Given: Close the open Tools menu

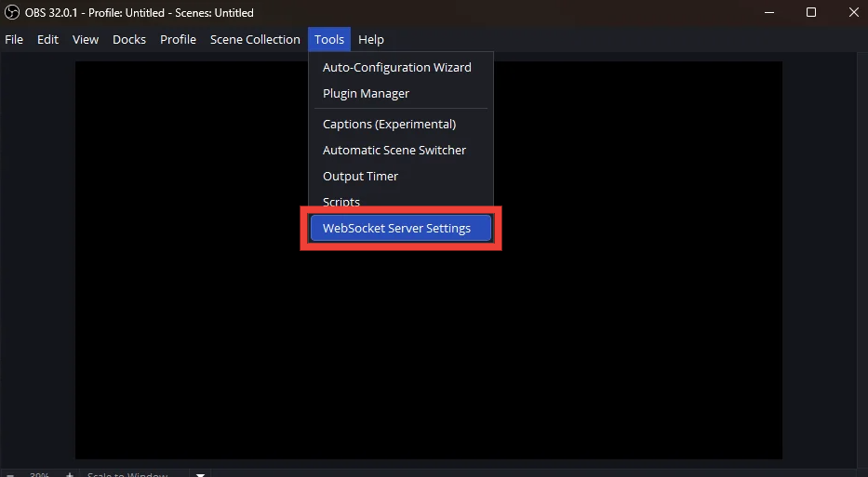Looking at the screenshot, I should pyautogui.click(x=329, y=40).
